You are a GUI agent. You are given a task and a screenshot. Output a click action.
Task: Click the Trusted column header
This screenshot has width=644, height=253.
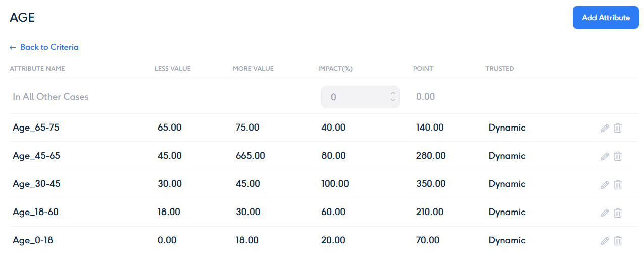point(500,69)
